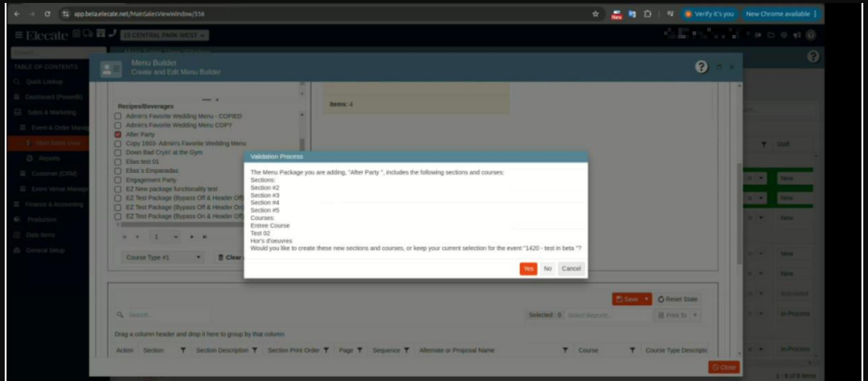Select Finance & Accounting sidebar item
The height and width of the screenshot is (381, 868).
[54, 204]
